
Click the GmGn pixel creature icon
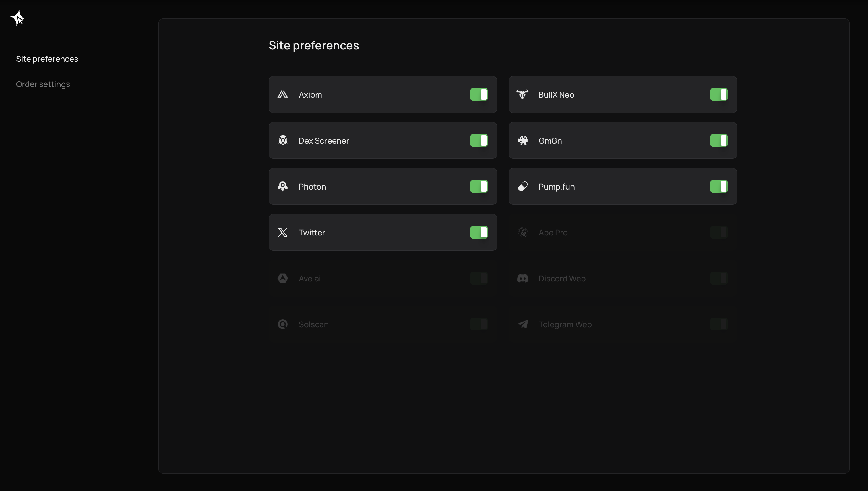pos(522,140)
